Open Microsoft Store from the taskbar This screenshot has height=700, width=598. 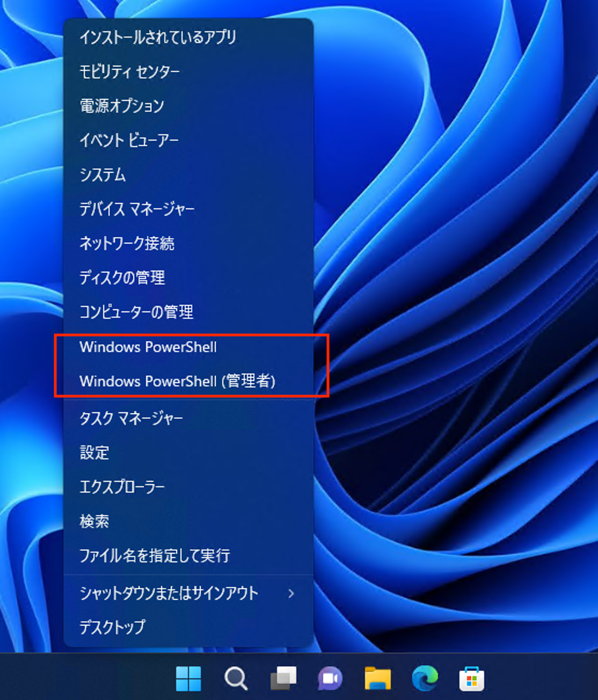click(472, 679)
